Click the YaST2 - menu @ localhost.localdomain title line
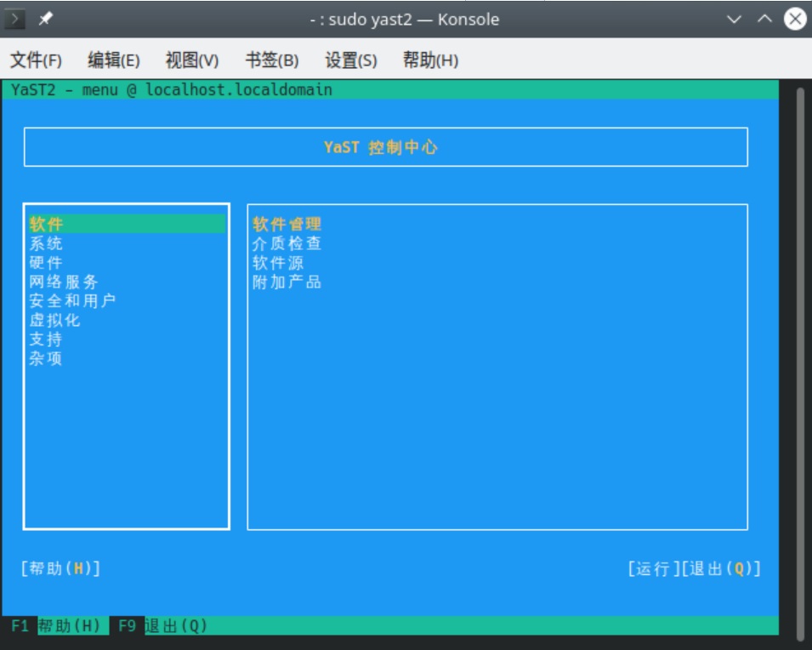The height and width of the screenshot is (650, 812). (x=172, y=89)
